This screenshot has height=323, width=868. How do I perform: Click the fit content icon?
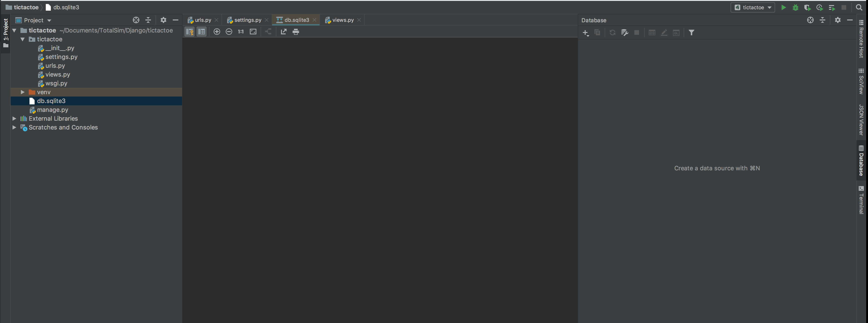click(253, 32)
